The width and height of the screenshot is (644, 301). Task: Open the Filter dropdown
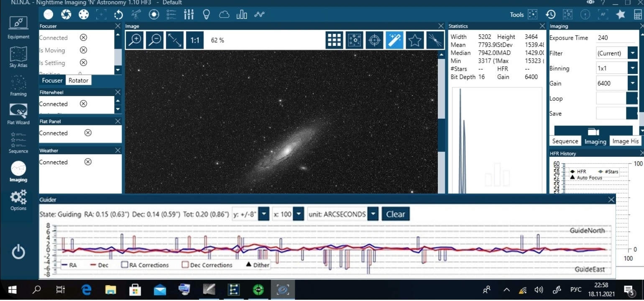tap(632, 54)
